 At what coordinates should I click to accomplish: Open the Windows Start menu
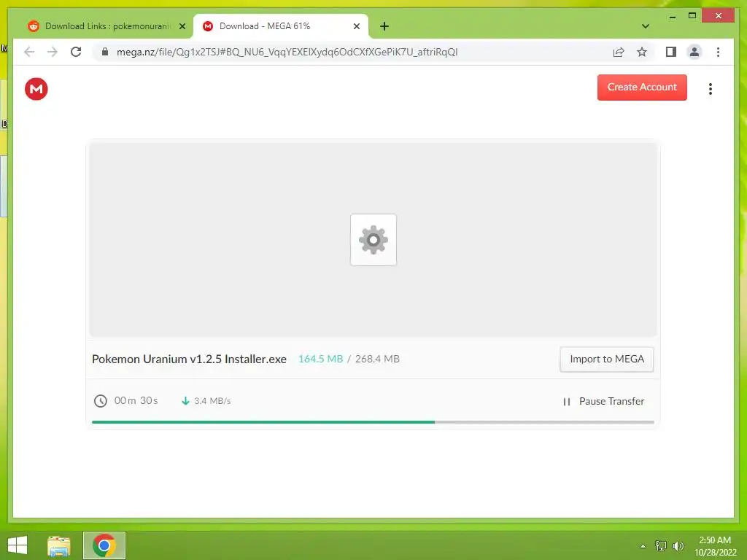click(x=18, y=545)
